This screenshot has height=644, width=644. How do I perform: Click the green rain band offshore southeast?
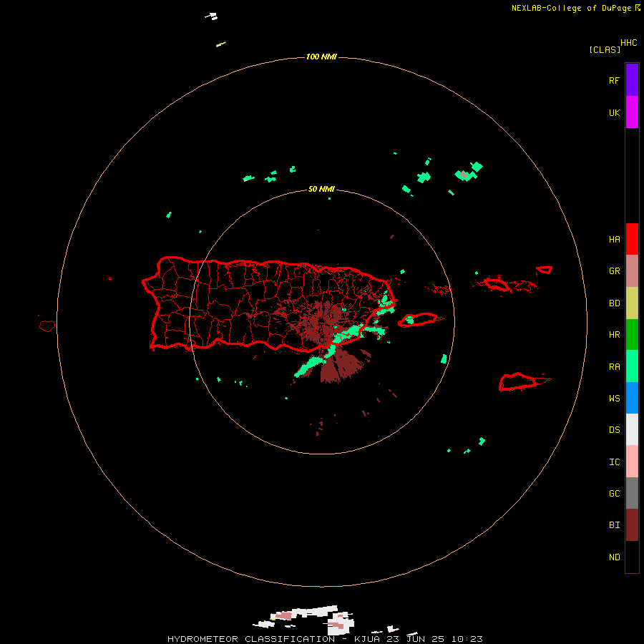[311, 365]
